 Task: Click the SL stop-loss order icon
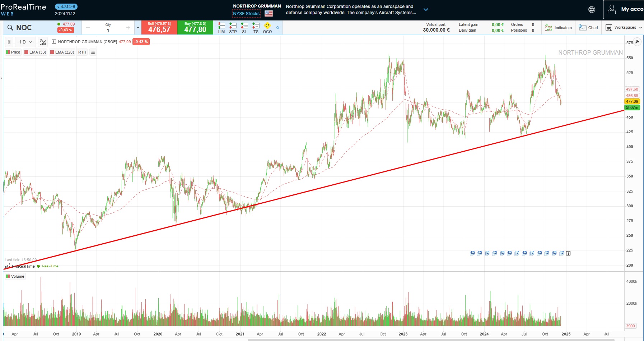point(244,27)
